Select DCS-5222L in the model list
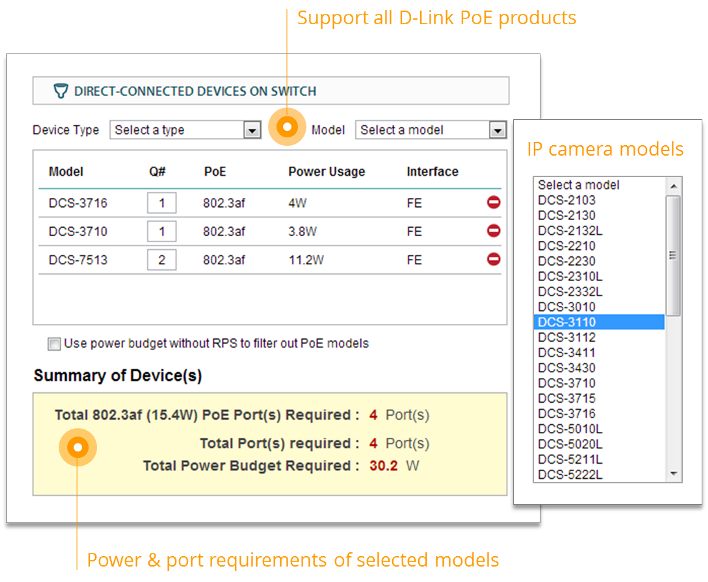The image size is (708, 582). coord(599,475)
